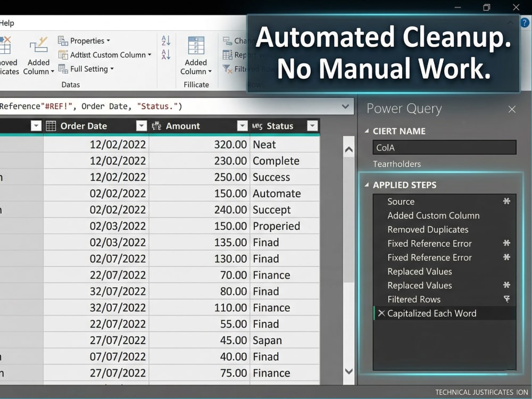The height and width of the screenshot is (399, 532).
Task: Click the name field containing ColA
Action: click(x=444, y=147)
